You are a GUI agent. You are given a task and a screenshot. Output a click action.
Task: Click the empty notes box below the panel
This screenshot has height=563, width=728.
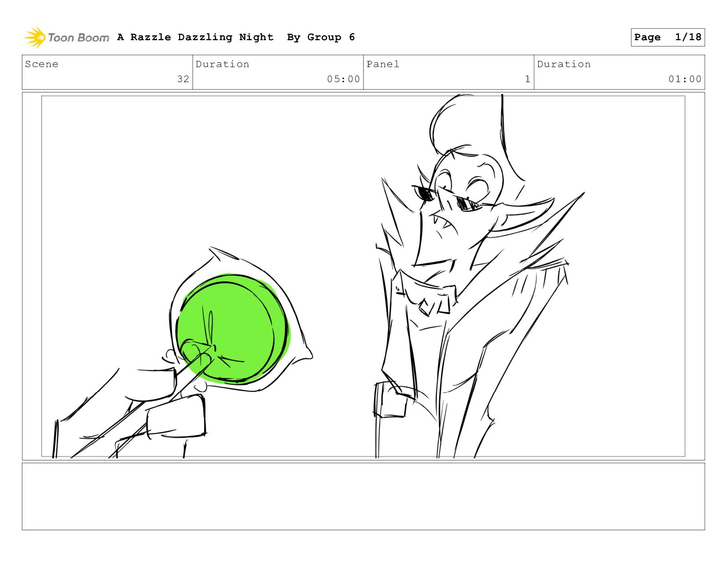[x=363, y=496]
